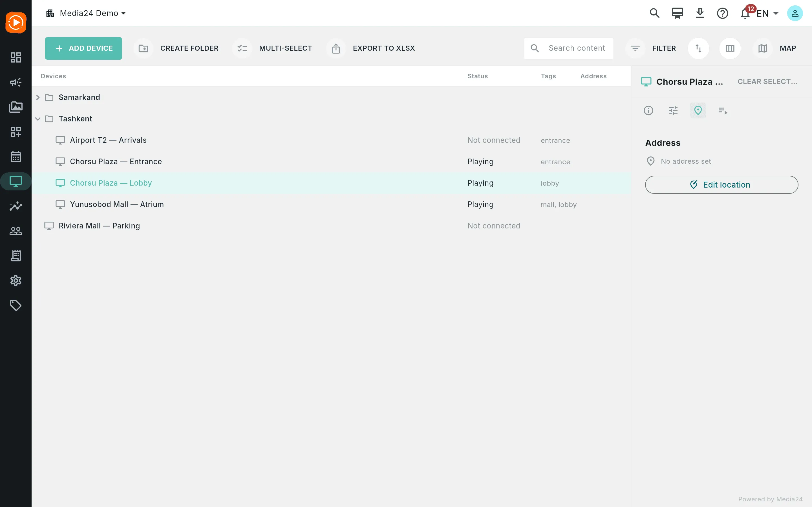
Task: Click the Edit location button
Action: click(x=721, y=185)
